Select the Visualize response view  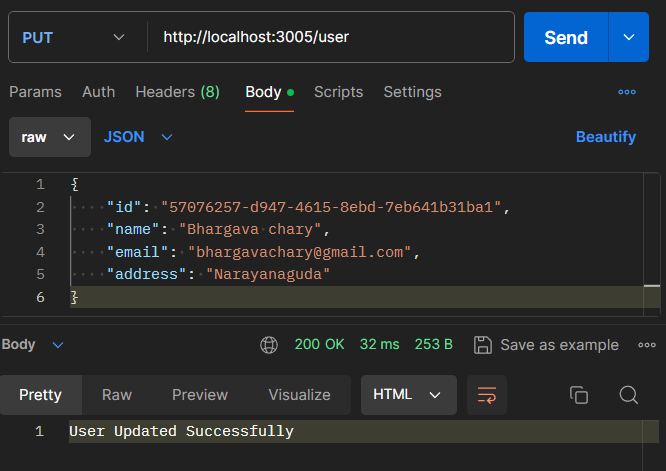tap(299, 395)
